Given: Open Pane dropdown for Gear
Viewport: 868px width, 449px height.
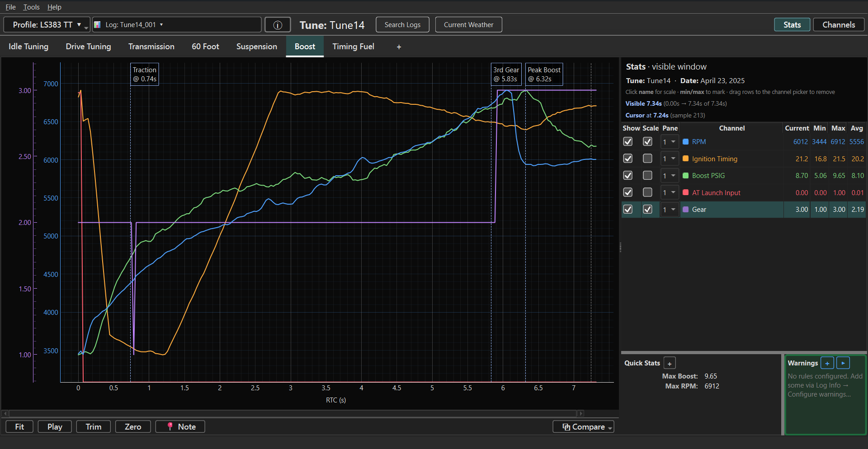Looking at the screenshot, I should coord(670,210).
